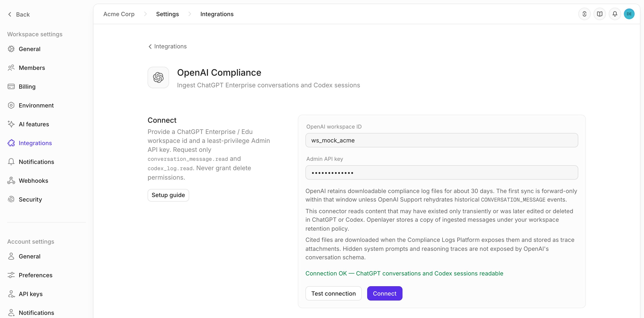Image resolution: width=644 pixels, height=318 pixels.
Task: Open the API keys page
Action: click(31, 294)
